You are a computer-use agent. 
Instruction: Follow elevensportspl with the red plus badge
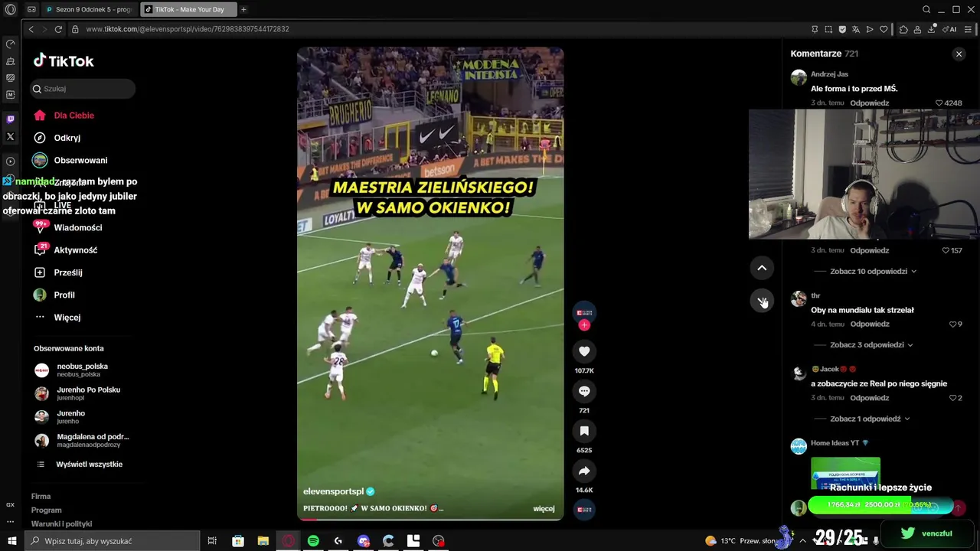point(584,325)
